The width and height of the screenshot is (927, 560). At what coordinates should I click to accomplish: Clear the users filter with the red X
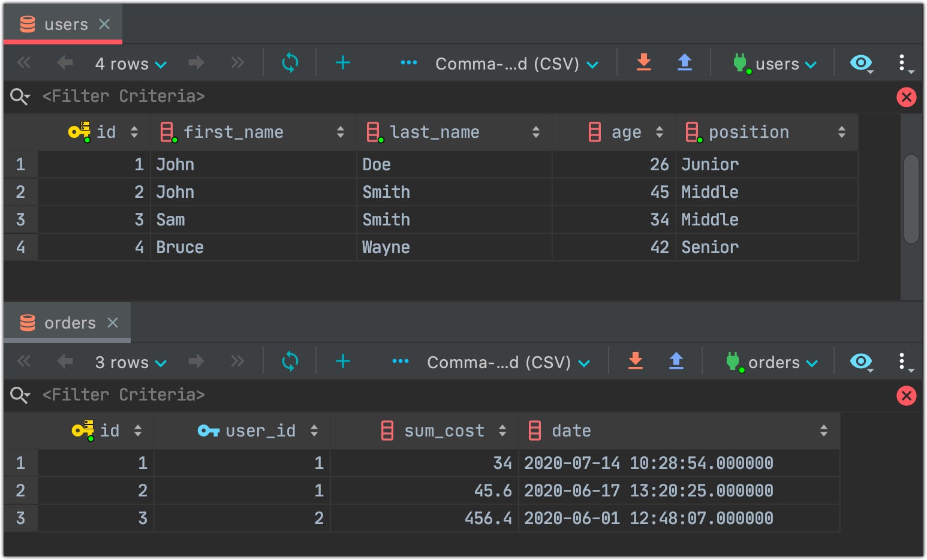907,97
